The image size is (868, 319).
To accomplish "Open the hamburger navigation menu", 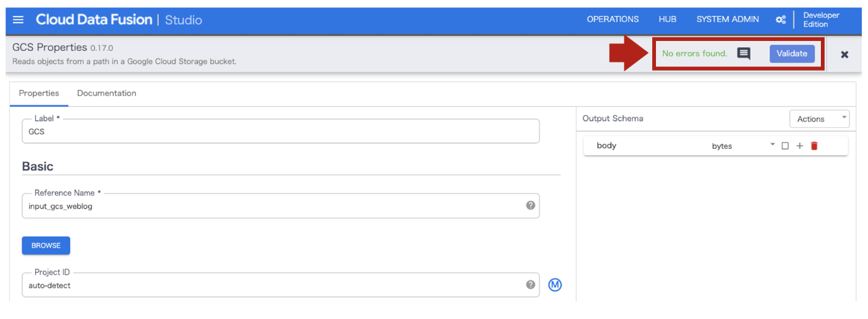I will (18, 20).
